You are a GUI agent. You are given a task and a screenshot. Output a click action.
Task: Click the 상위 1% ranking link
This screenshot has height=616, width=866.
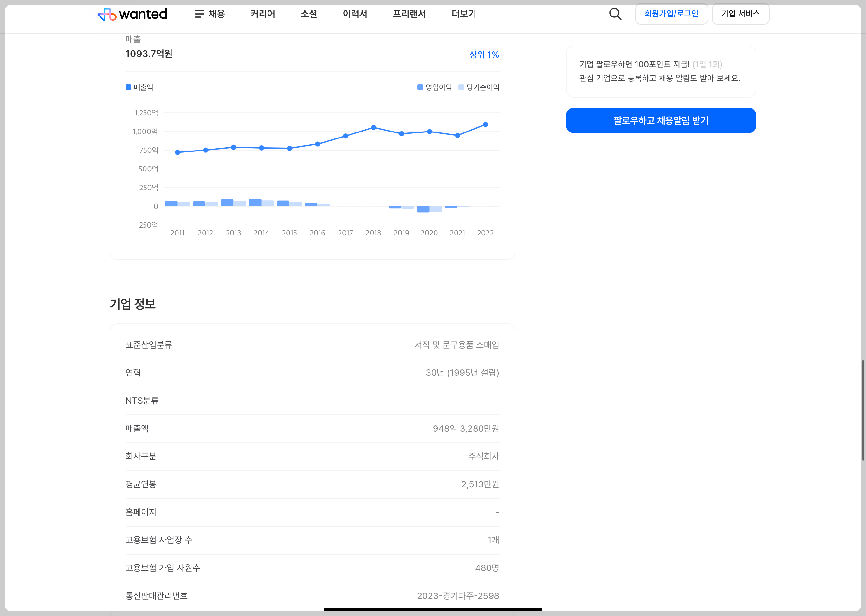484,55
